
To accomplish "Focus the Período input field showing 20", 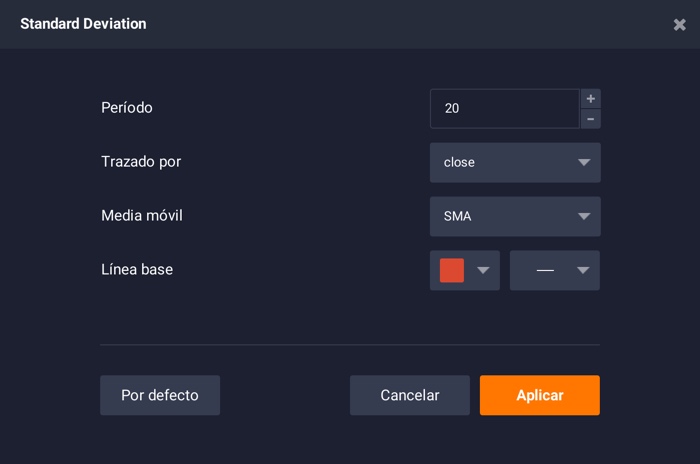I will tap(504, 109).
